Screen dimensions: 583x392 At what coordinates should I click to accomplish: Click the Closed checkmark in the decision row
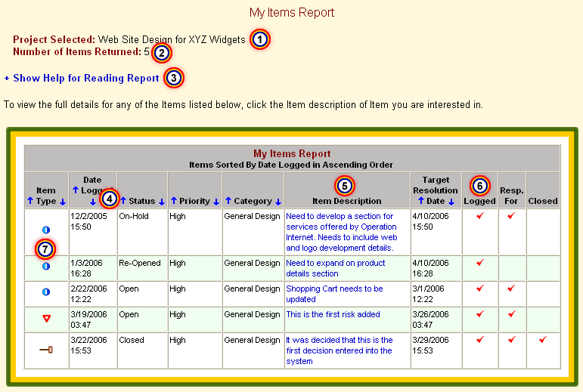pyautogui.click(x=543, y=340)
